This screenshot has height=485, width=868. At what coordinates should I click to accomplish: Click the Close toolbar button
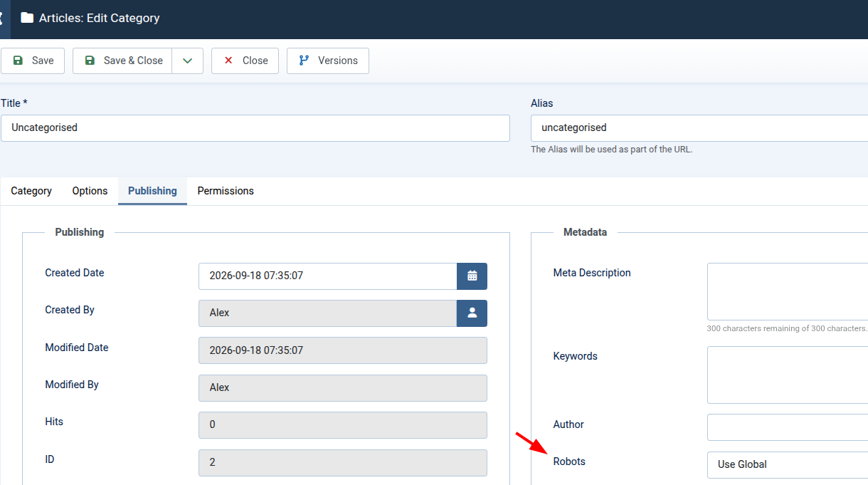pos(245,61)
